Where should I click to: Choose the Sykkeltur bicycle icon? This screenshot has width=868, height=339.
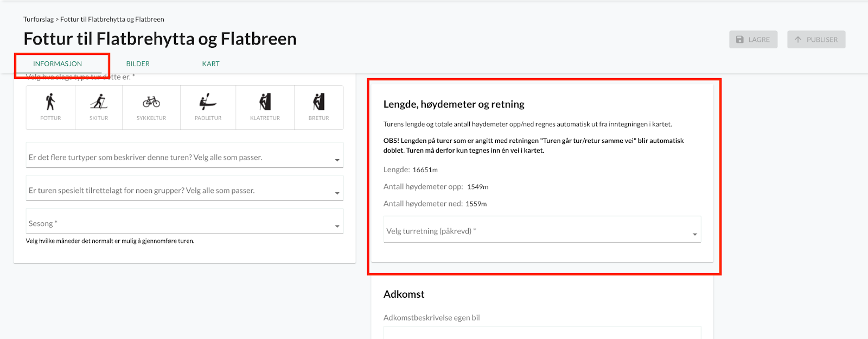coord(151,102)
